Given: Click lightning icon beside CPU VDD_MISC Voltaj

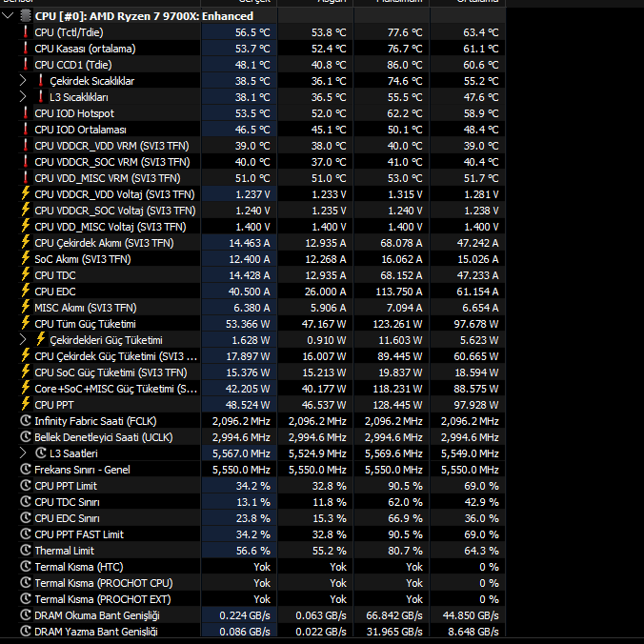Looking at the screenshot, I should [x=26, y=227].
